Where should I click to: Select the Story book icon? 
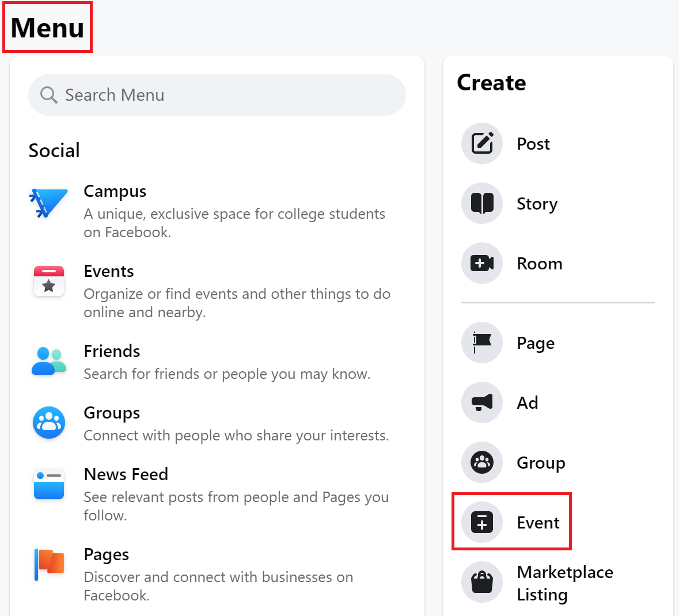click(x=482, y=203)
